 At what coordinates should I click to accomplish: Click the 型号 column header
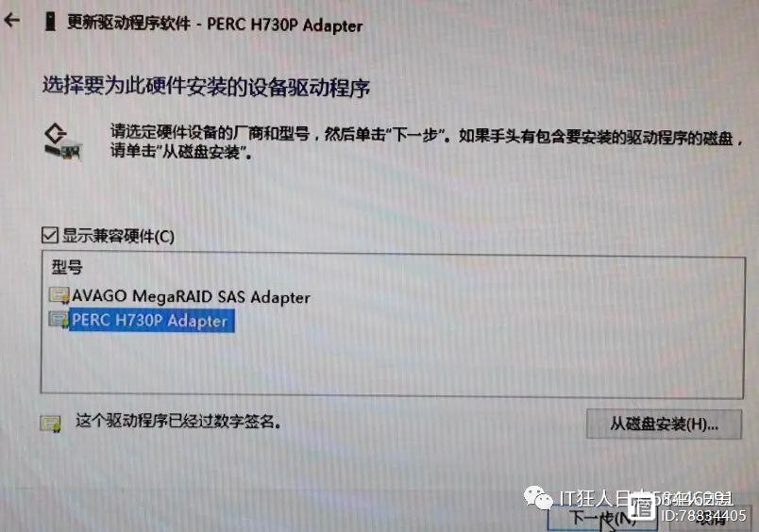click(x=67, y=267)
